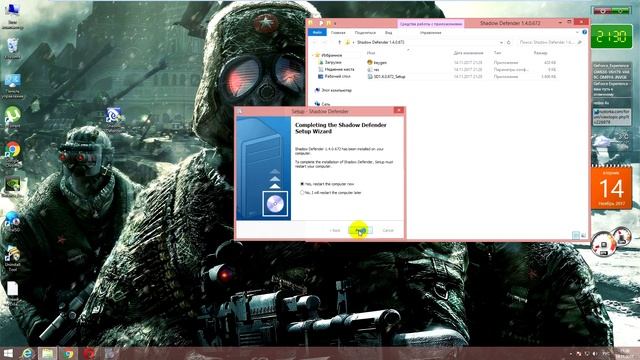The image size is (640, 360).
Task: Click the up-arrow navigation button in Explorer
Action: (339, 42)
